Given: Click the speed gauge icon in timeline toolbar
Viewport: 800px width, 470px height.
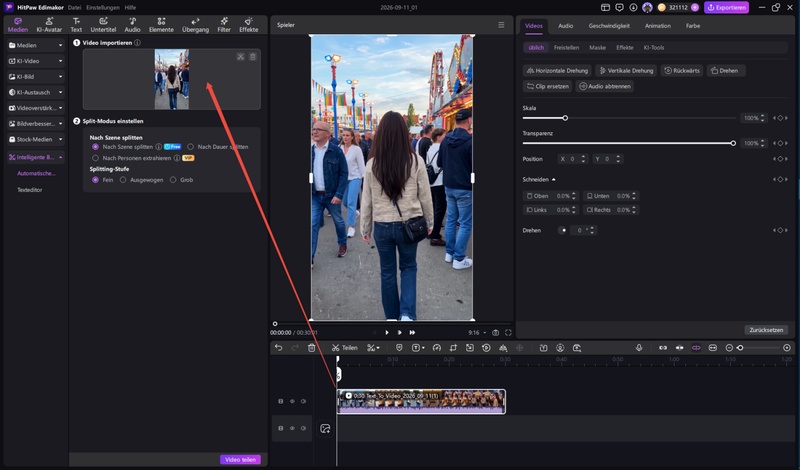Looking at the screenshot, I should pyautogui.click(x=437, y=348).
